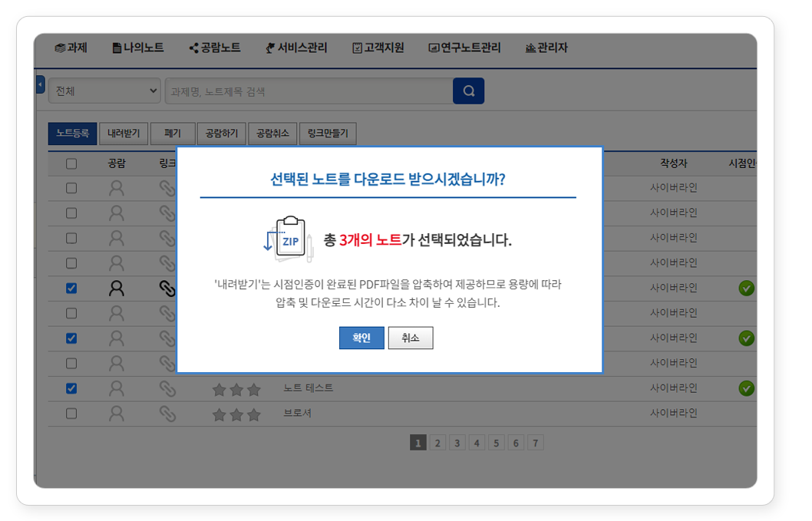Image resolution: width=812 pixels, height=521 pixels.
Task: Go to page 7 in pagination
Action: [535, 443]
